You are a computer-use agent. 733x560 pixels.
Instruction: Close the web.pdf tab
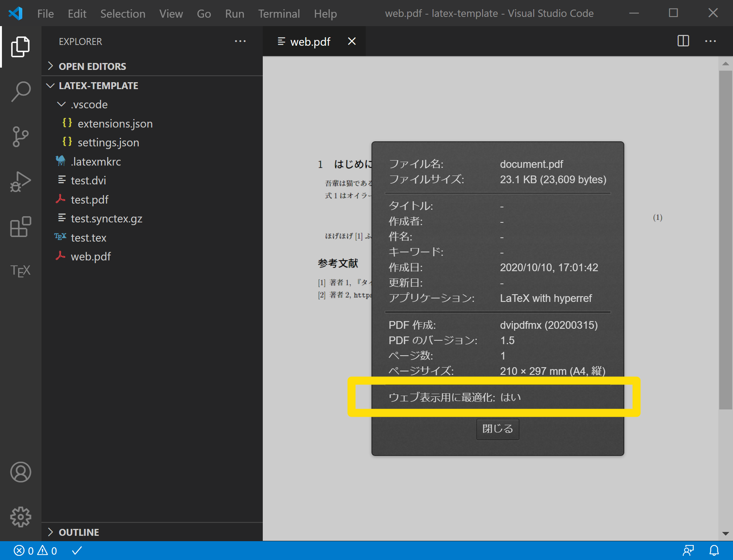[x=352, y=41]
